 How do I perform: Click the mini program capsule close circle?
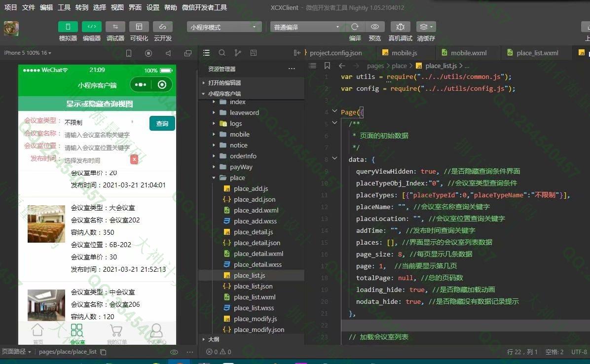[162, 85]
